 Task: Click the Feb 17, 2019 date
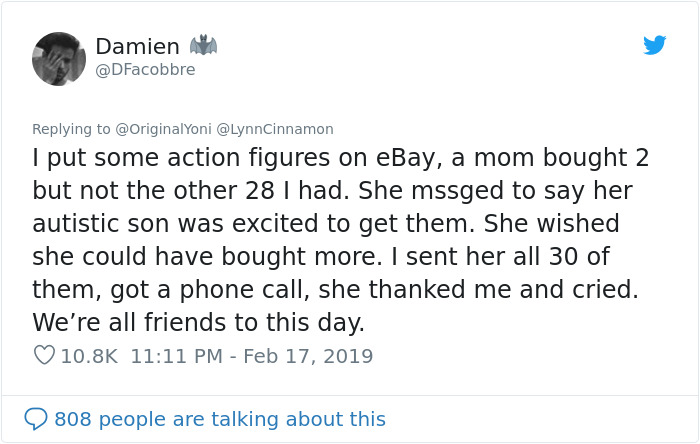(312, 355)
